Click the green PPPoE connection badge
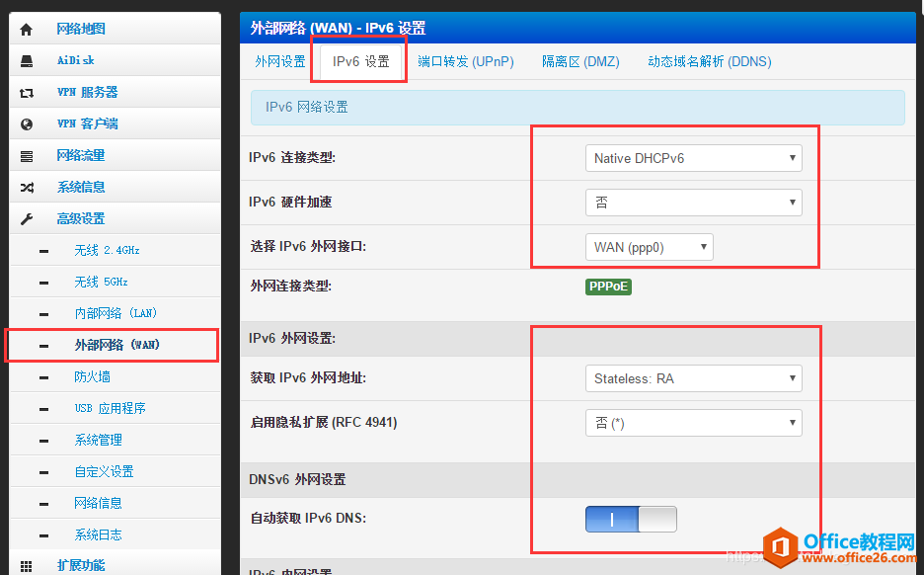This screenshot has width=924, height=575. [x=608, y=287]
